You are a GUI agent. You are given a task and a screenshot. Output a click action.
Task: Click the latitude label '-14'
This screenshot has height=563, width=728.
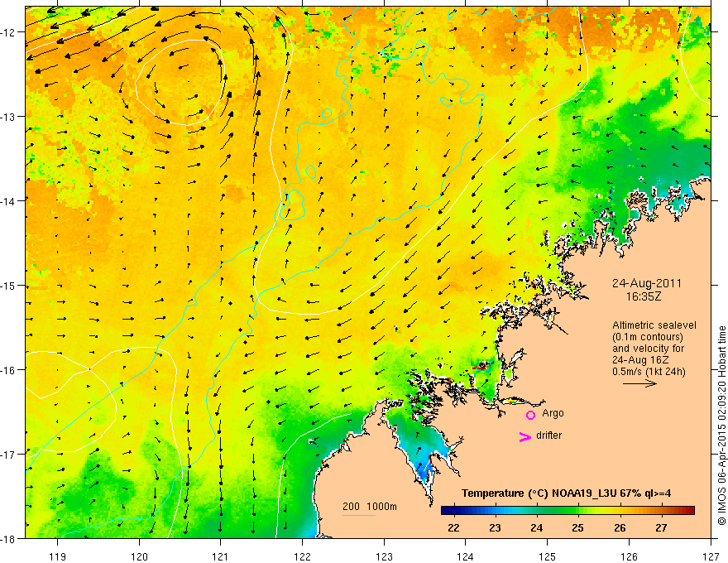(x=8, y=201)
